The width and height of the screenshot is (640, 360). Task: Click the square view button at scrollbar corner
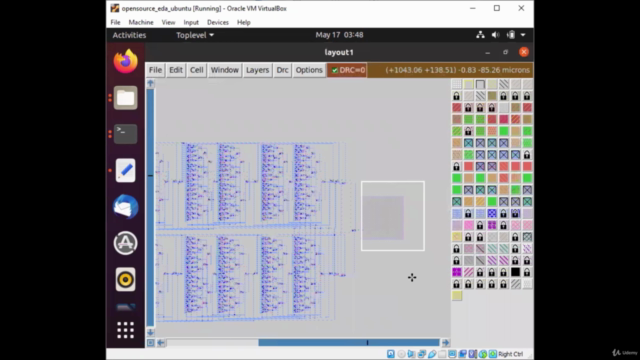[x=150, y=342]
